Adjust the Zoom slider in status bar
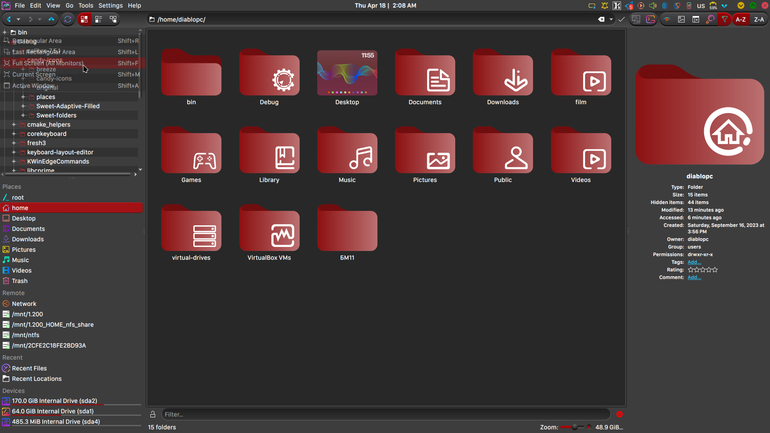 pos(573,427)
